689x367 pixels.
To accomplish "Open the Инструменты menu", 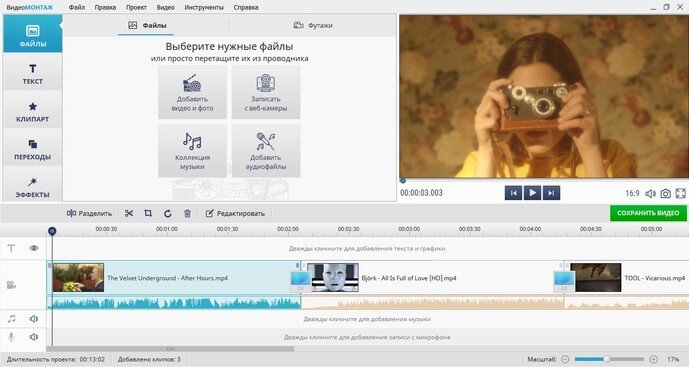I will (204, 7).
